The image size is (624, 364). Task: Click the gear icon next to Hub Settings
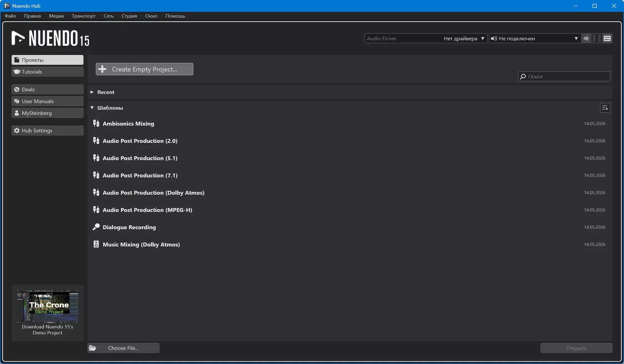17,131
